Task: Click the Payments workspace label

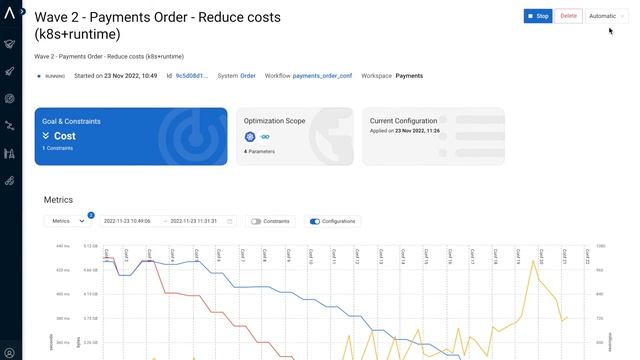Action: [409, 76]
